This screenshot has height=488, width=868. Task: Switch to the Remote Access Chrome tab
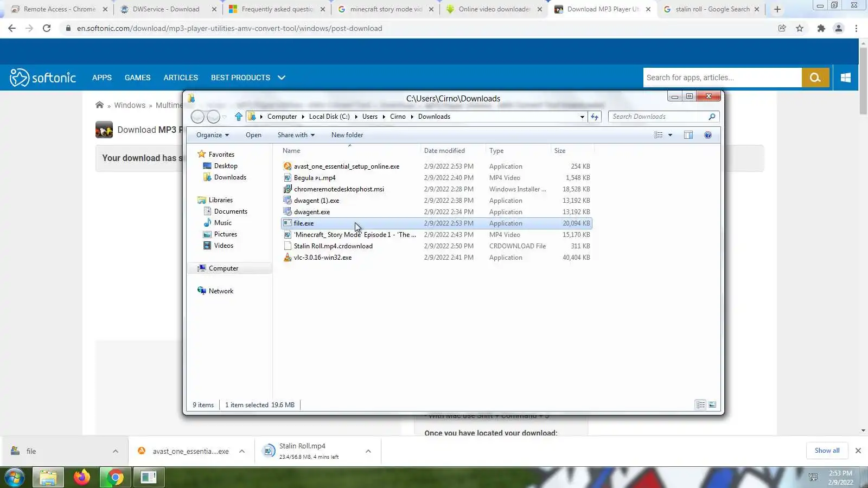[59, 9]
